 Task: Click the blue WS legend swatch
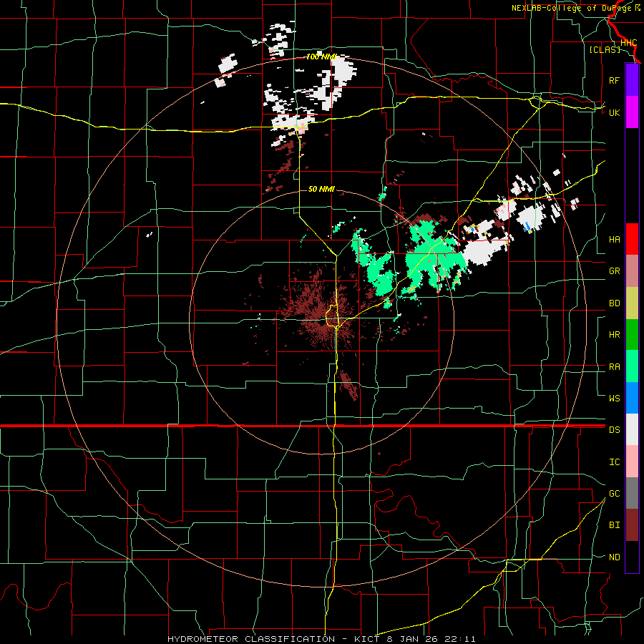click(x=632, y=398)
